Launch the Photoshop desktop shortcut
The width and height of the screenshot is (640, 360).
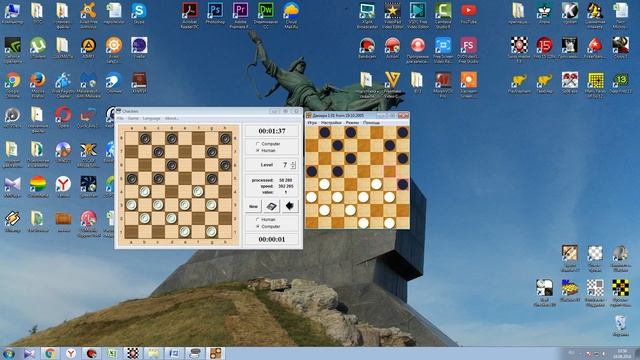tap(215, 13)
